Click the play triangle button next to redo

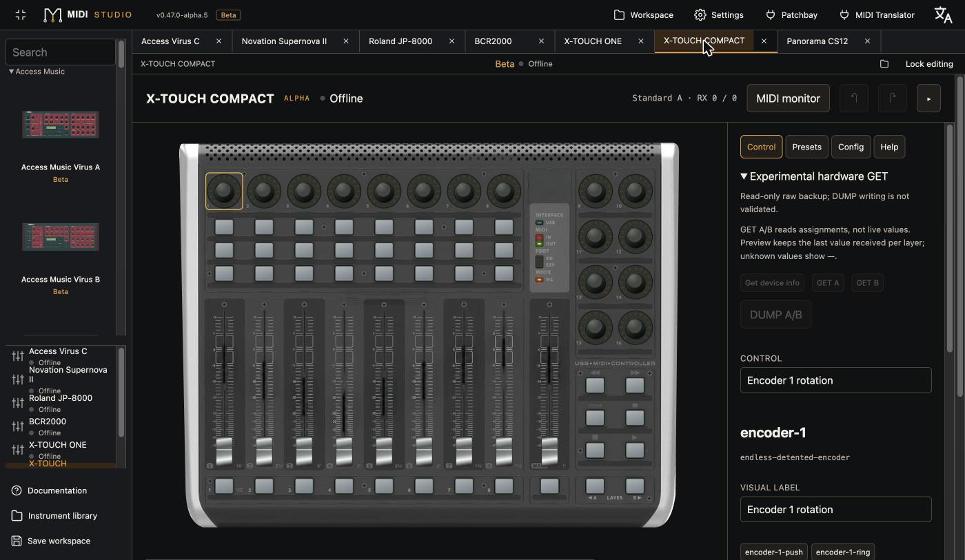pos(928,98)
